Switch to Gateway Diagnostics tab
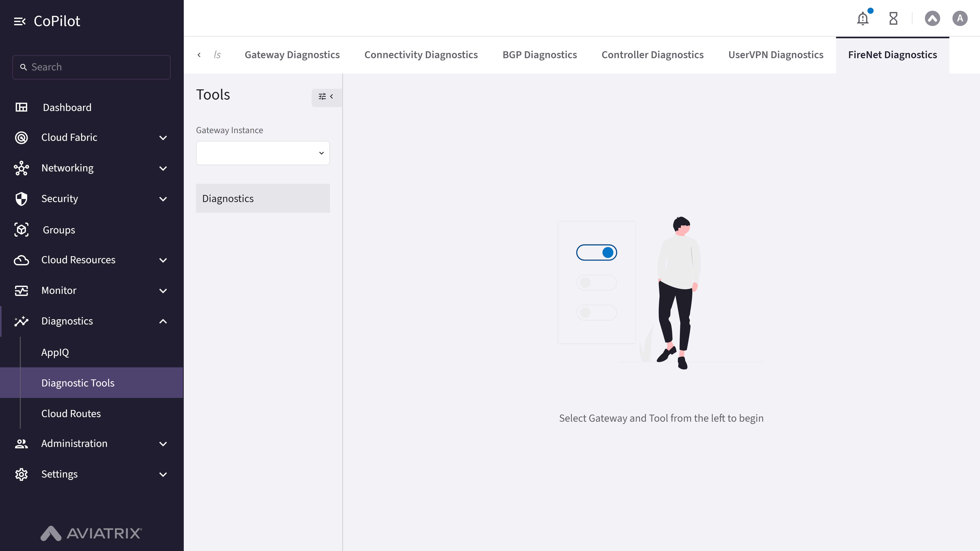Viewport: 980px width, 551px height. click(292, 55)
